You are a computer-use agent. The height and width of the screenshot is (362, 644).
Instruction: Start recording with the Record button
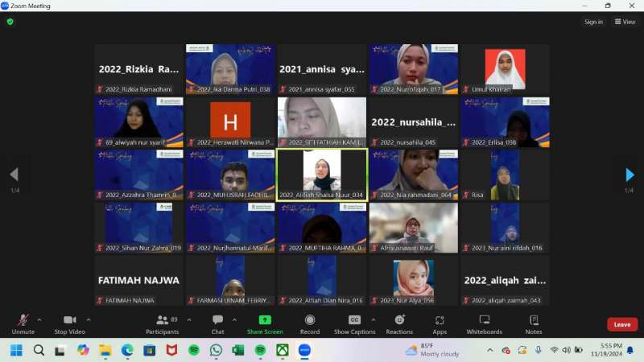pos(310,323)
